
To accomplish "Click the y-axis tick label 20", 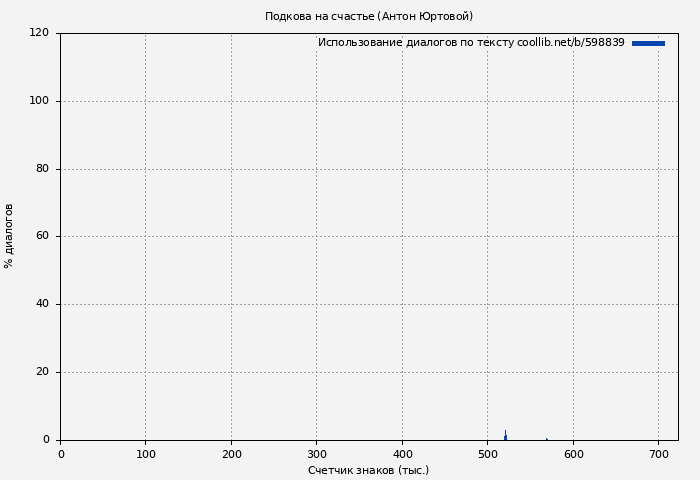I will point(43,372).
